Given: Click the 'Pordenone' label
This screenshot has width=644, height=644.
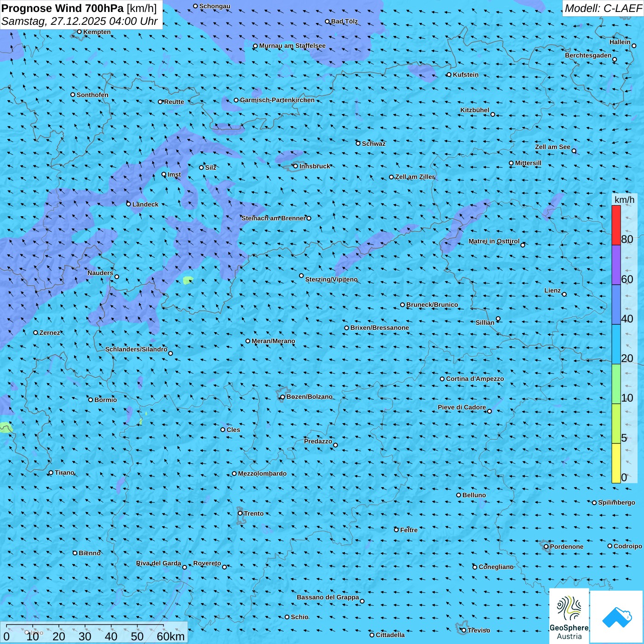Looking at the screenshot, I should click(567, 546).
